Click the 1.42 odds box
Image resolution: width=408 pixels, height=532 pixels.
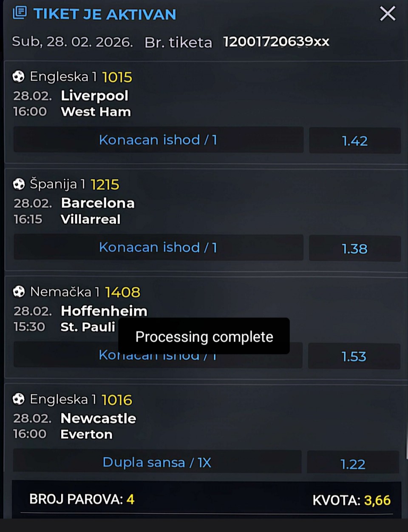coord(354,141)
